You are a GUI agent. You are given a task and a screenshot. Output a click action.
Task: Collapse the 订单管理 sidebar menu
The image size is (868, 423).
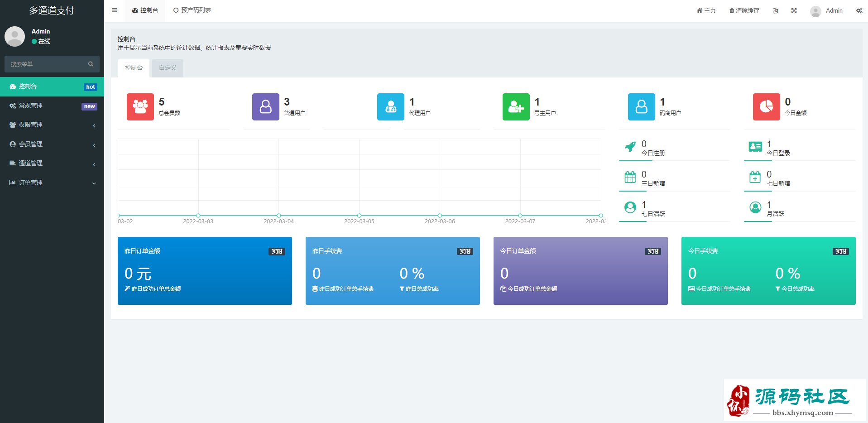[x=52, y=183]
